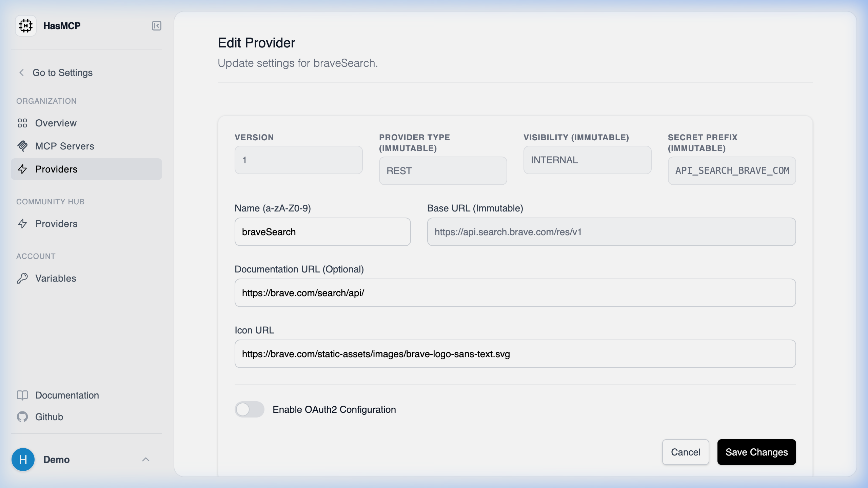
Task: Collapse the sidebar using the collapse icon
Action: [156, 25]
